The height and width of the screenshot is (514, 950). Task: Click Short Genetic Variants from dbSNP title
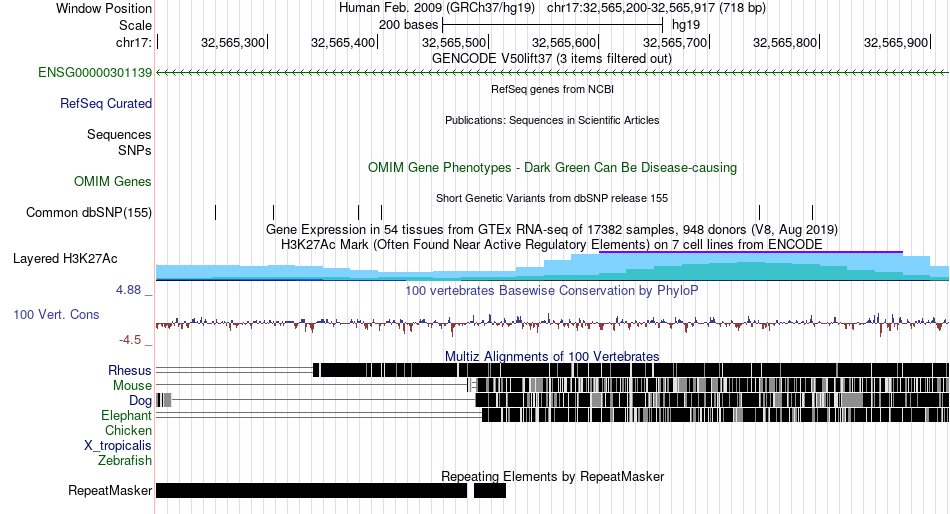point(552,198)
